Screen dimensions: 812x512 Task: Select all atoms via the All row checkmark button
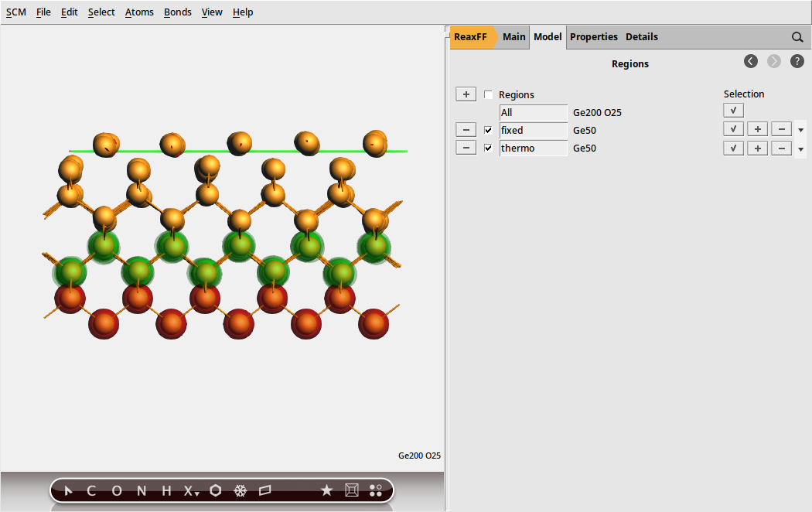733,111
